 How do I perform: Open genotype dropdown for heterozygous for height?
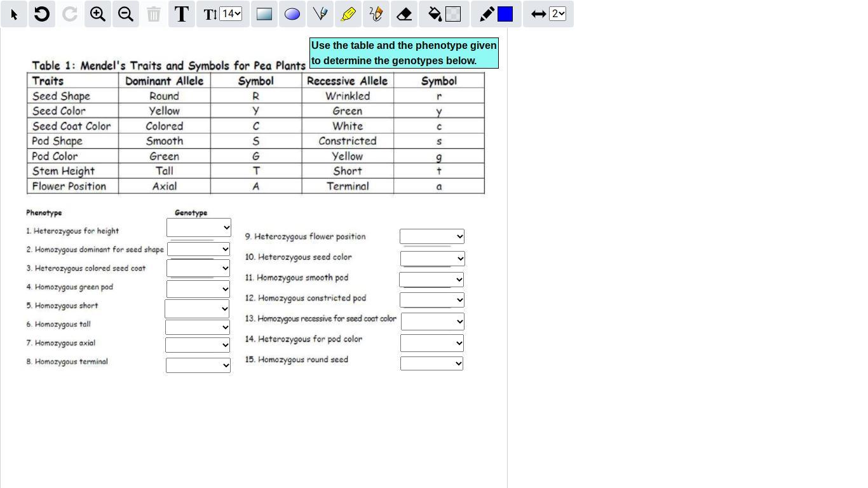pyautogui.click(x=199, y=227)
